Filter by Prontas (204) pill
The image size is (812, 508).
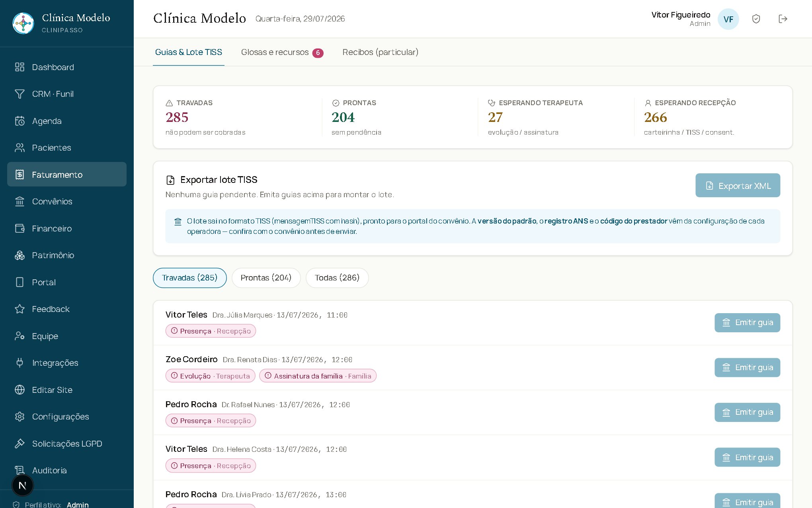click(x=266, y=278)
